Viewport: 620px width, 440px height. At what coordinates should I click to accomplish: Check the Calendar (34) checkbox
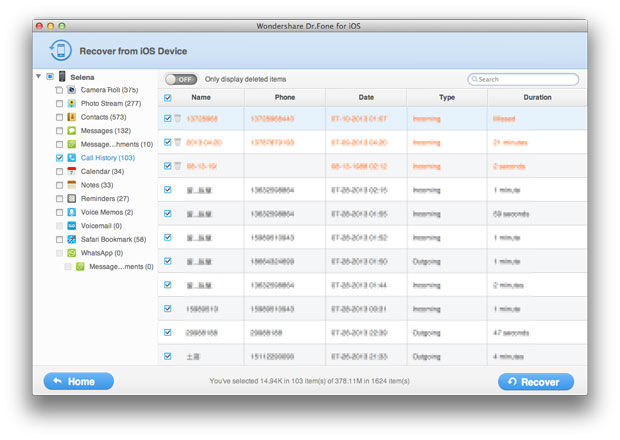tap(59, 171)
